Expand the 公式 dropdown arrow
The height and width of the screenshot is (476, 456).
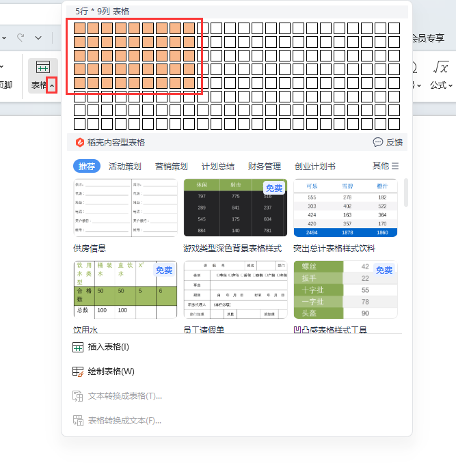click(451, 86)
